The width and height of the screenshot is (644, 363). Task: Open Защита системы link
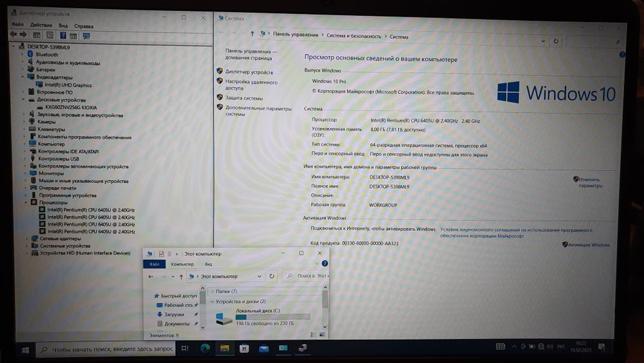click(244, 98)
